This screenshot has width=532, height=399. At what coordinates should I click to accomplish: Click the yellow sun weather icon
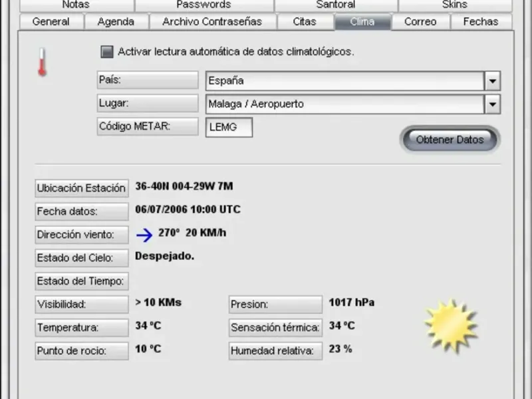(451, 326)
